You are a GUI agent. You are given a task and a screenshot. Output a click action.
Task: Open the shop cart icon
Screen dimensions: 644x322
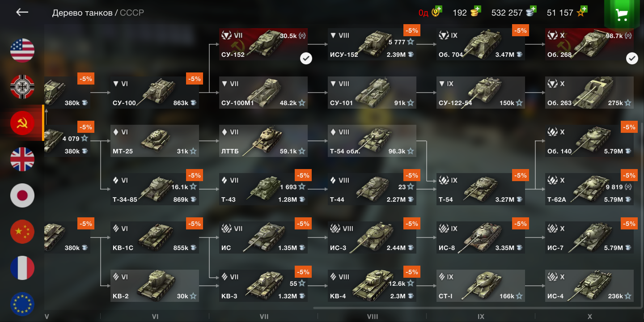621,14
